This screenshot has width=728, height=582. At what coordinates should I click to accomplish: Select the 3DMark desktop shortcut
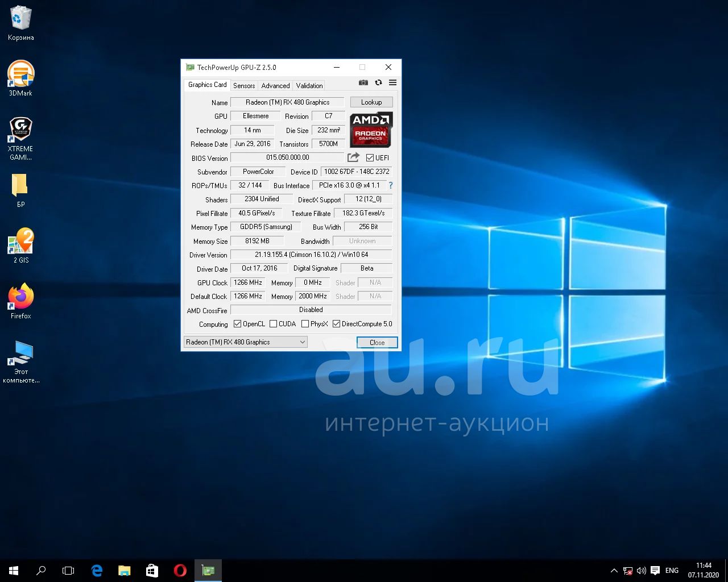point(21,78)
